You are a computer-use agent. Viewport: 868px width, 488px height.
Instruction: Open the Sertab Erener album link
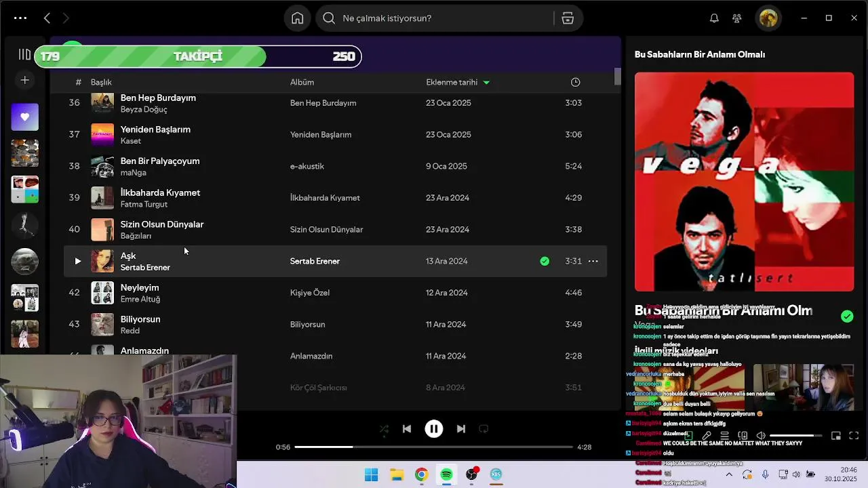[x=315, y=261]
